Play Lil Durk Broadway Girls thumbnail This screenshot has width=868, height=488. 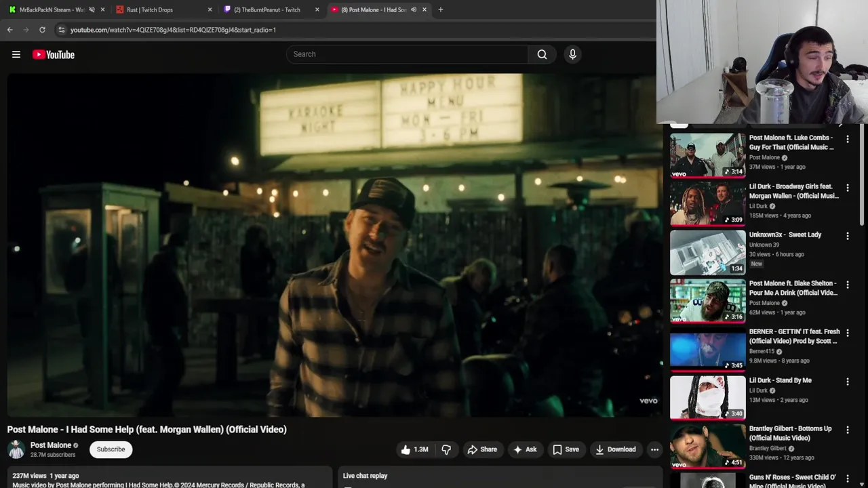click(x=707, y=203)
